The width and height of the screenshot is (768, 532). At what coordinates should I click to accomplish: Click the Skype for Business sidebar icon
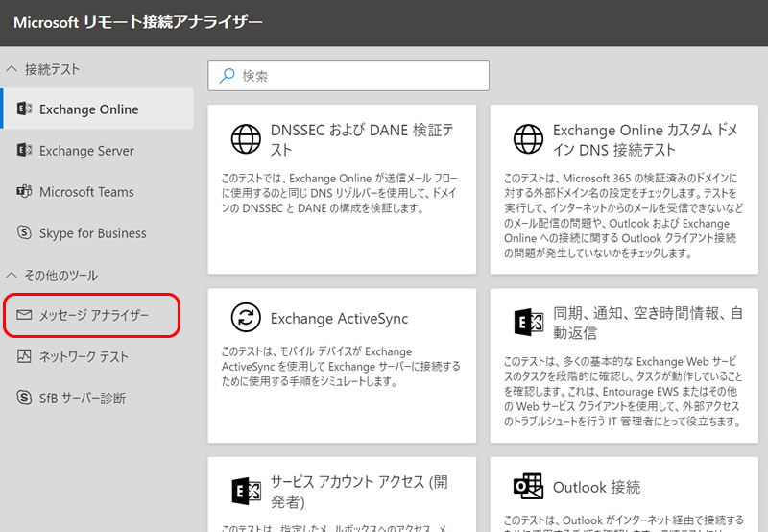click(x=24, y=233)
